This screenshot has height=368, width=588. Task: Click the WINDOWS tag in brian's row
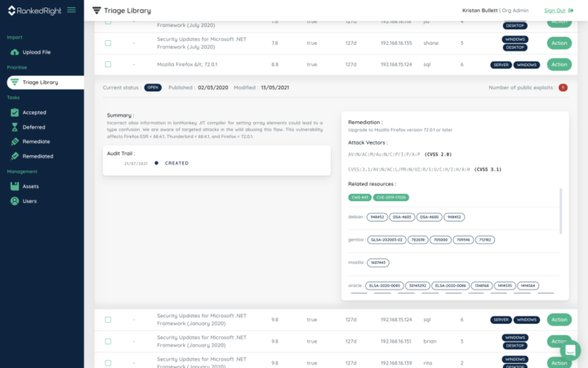(x=514, y=337)
